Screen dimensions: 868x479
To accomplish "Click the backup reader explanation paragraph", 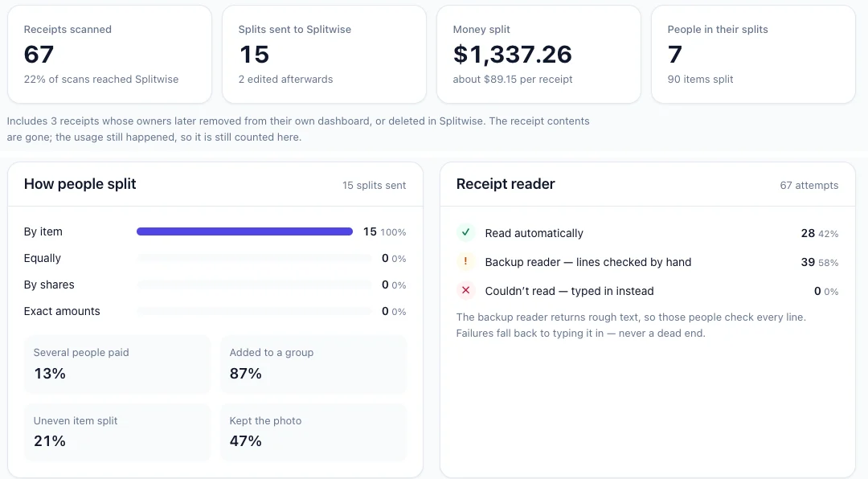I will pyautogui.click(x=631, y=325).
